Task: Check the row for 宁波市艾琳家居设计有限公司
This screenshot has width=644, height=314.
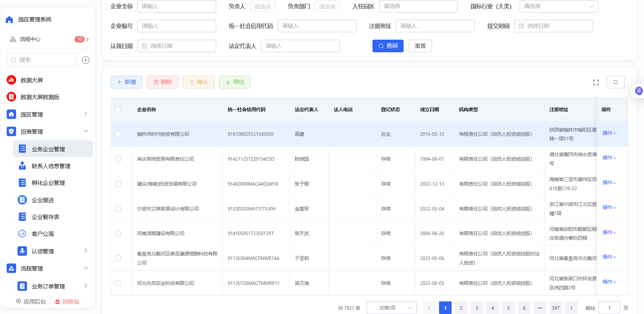Action: coord(118,209)
